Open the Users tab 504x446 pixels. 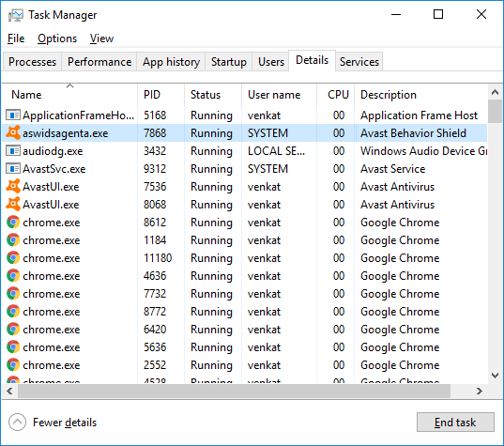271,62
